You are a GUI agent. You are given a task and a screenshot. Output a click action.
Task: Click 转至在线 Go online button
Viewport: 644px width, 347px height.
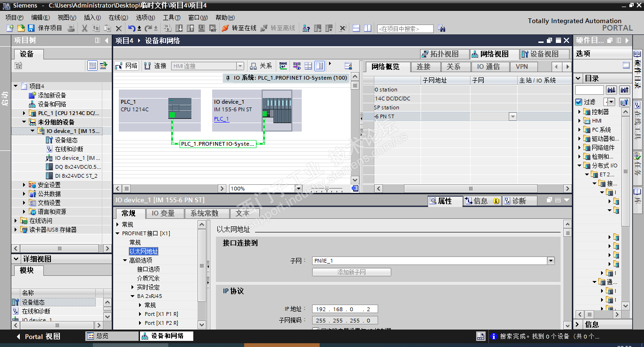(239, 28)
